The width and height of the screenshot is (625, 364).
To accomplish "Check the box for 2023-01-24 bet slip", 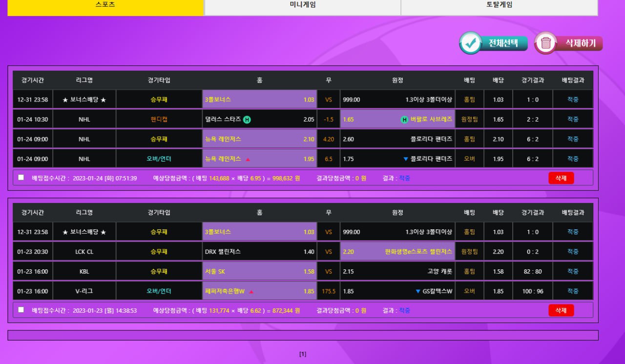I will pyautogui.click(x=21, y=178).
